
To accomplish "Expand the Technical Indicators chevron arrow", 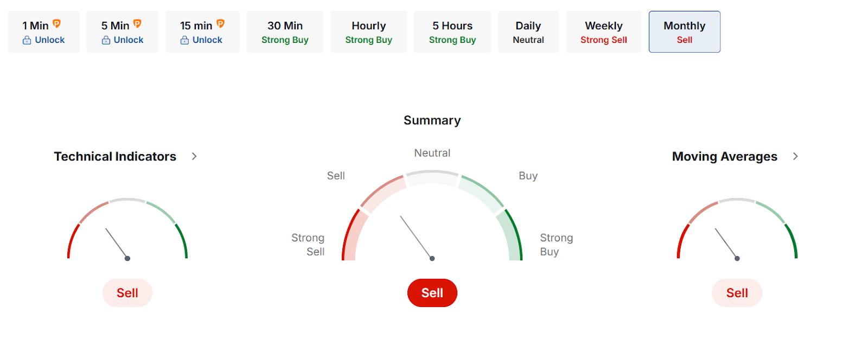I will click(x=194, y=156).
